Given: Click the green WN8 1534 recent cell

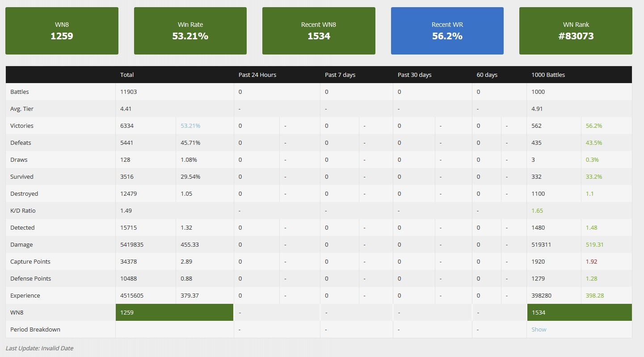Looking at the screenshot, I should point(579,312).
